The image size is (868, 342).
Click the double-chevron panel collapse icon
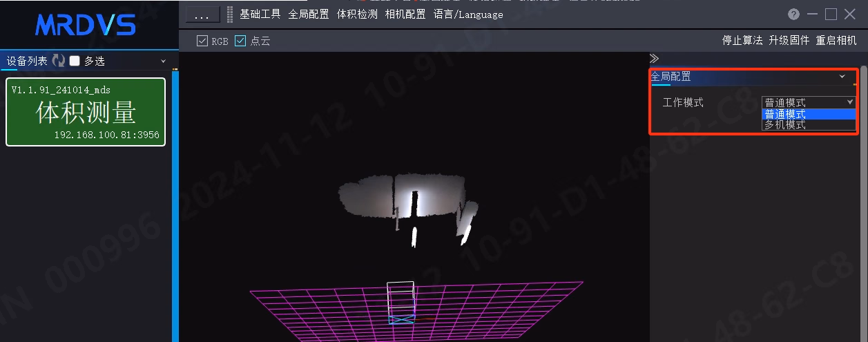(x=655, y=58)
